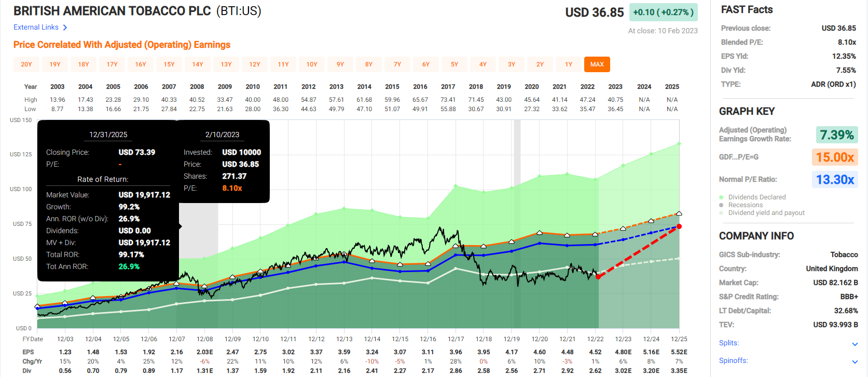Select the 14Y range button

point(198,64)
